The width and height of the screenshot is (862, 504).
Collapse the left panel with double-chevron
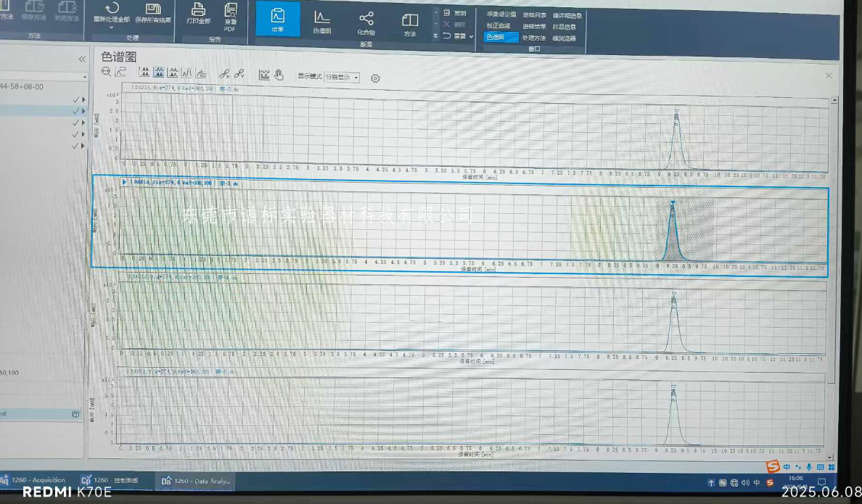(82, 59)
